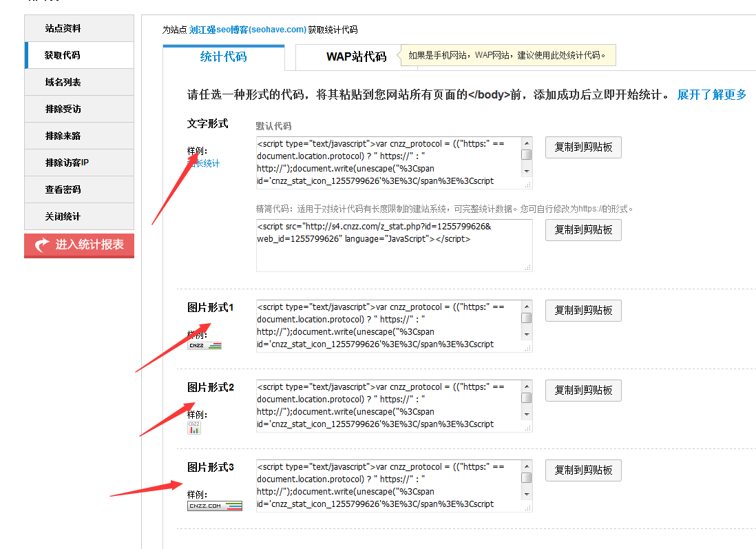Click scroll-up arrow of 文字形式 code box
This screenshot has height=549, width=756.
pyautogui.click(x=527, y=143)
